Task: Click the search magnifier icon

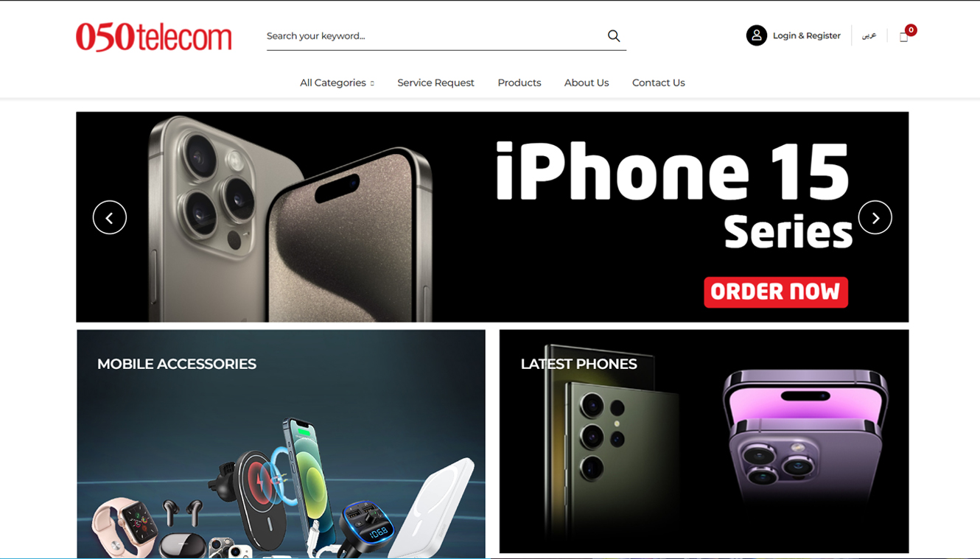Action: (x=613, y=36)
